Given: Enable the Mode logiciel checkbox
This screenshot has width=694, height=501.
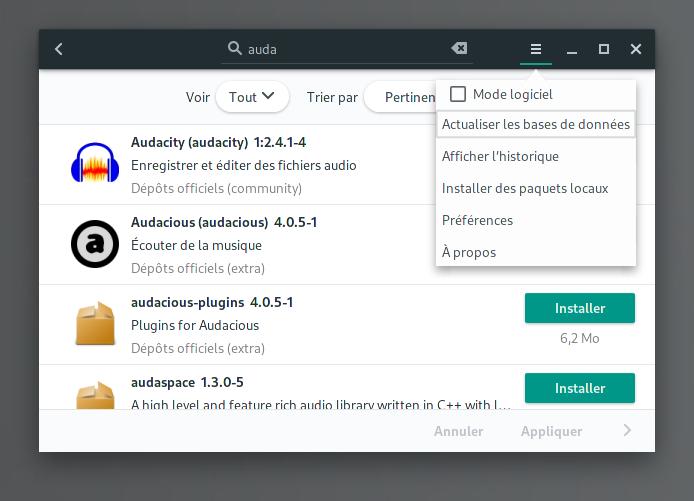Looking at the screenshot, I should point(458,94).
